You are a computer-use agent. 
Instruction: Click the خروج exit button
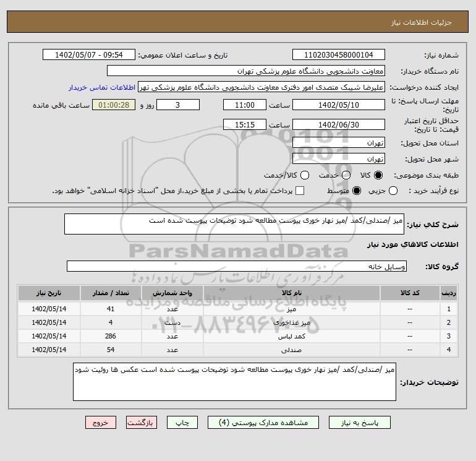coord(101,423)
